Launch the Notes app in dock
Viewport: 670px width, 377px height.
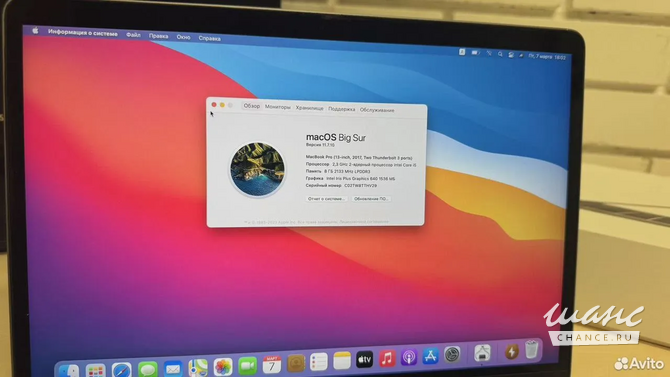[x=342, y=361]
